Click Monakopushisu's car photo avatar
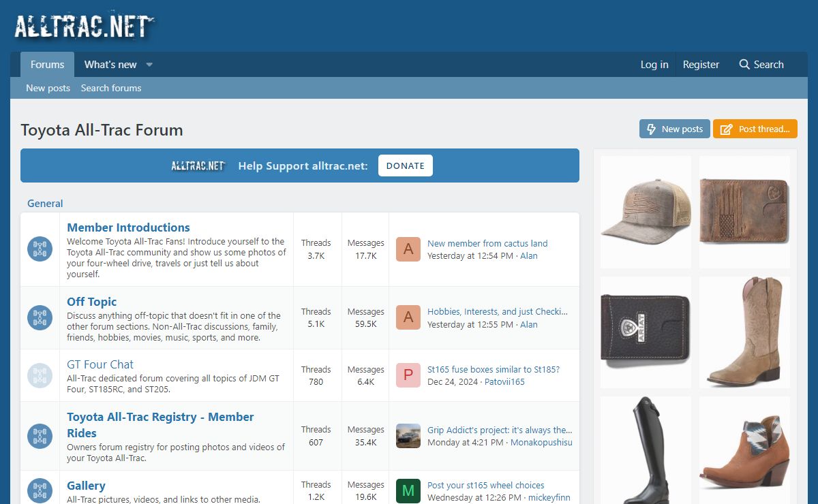Screen dimensions: 818x504 click(408, 436)
